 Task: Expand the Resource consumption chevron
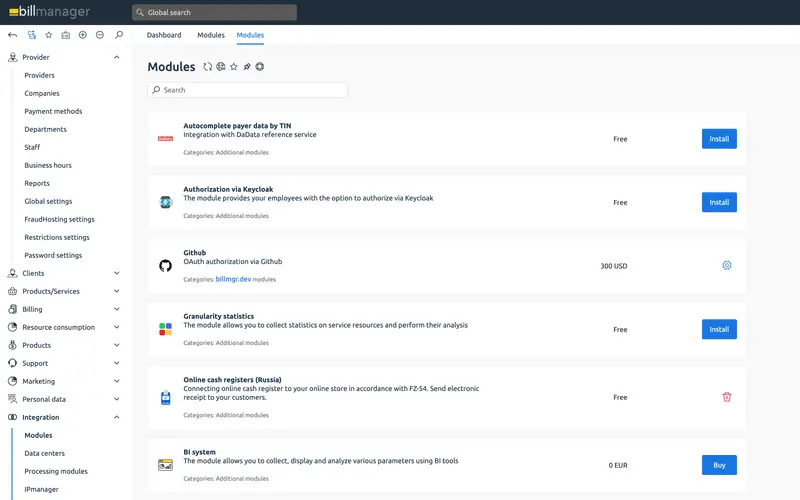click(x=116, y=327)
